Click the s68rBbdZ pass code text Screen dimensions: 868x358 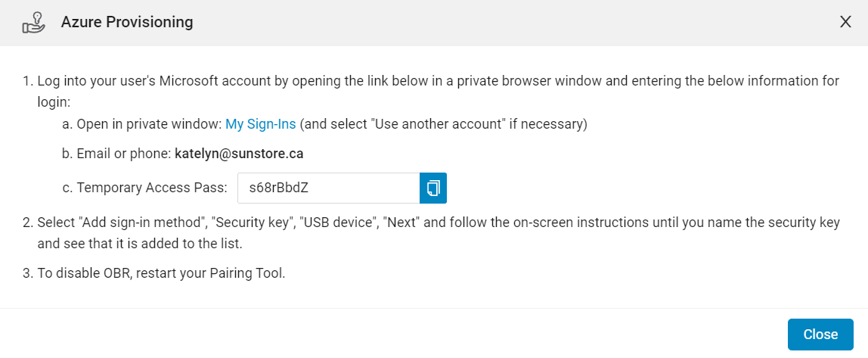click(278, 188)
